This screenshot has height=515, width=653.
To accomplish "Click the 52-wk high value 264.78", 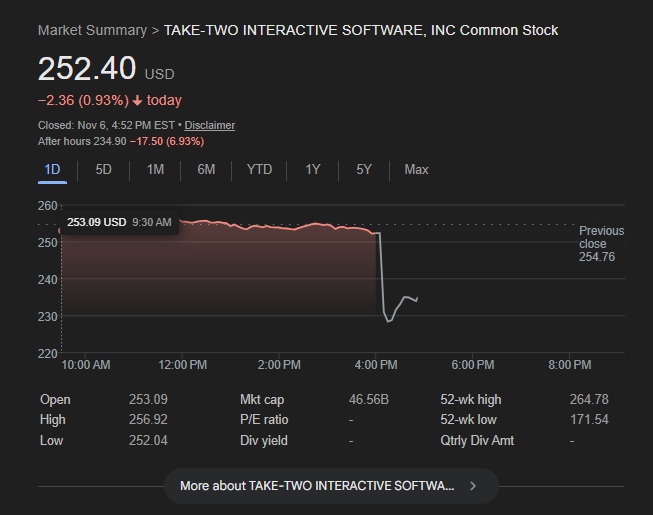I will (x=589, y=399).
